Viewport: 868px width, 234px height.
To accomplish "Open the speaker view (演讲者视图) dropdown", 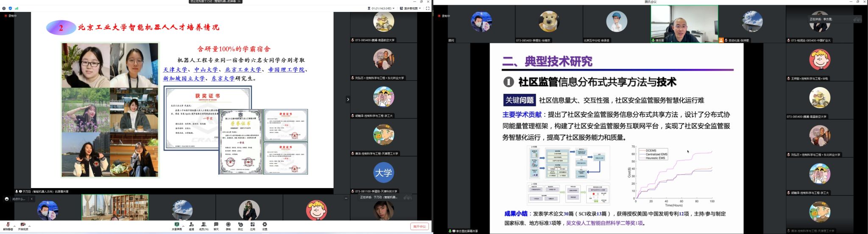I will coord(410,8).
